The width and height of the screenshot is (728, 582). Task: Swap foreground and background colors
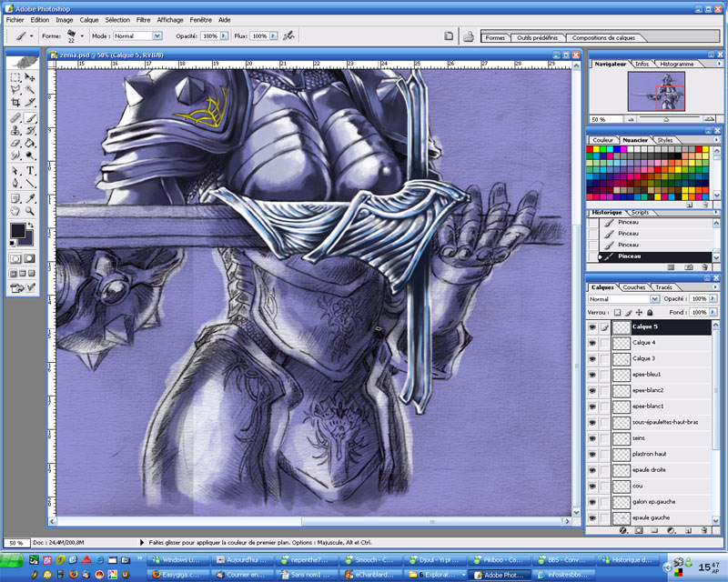click(31, 226)
